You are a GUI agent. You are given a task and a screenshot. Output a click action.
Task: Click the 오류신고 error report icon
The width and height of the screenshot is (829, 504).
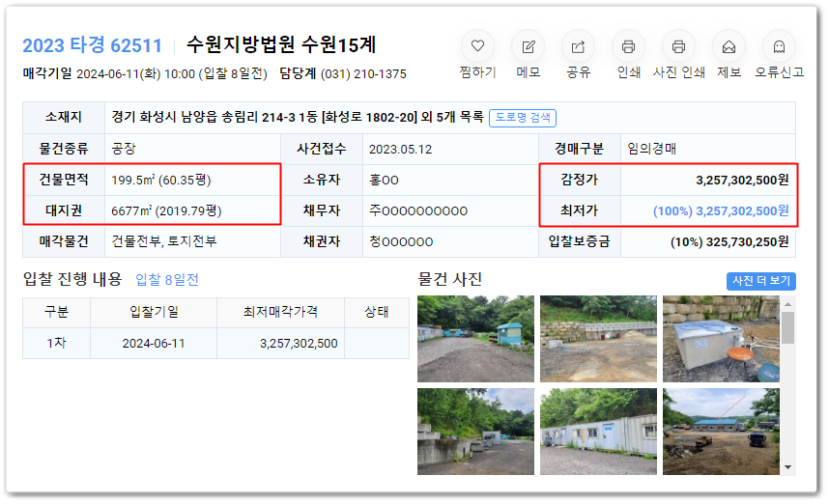tap(779, 46)
